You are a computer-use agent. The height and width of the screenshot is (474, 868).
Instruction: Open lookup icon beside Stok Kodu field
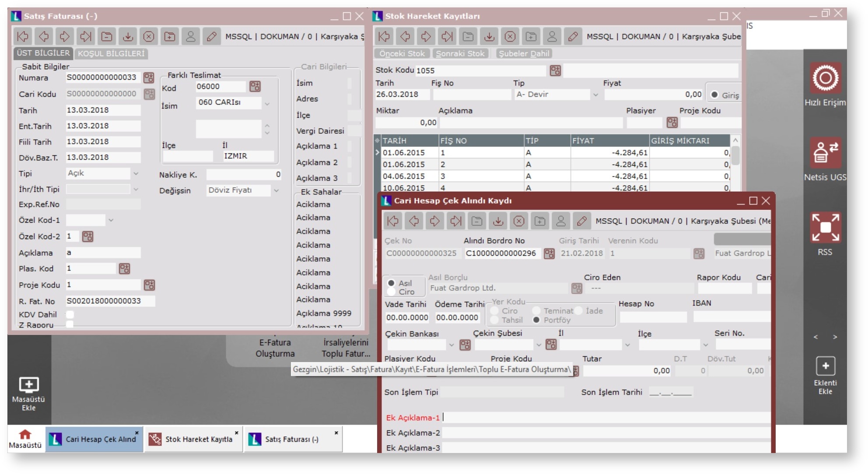point(555,70)
